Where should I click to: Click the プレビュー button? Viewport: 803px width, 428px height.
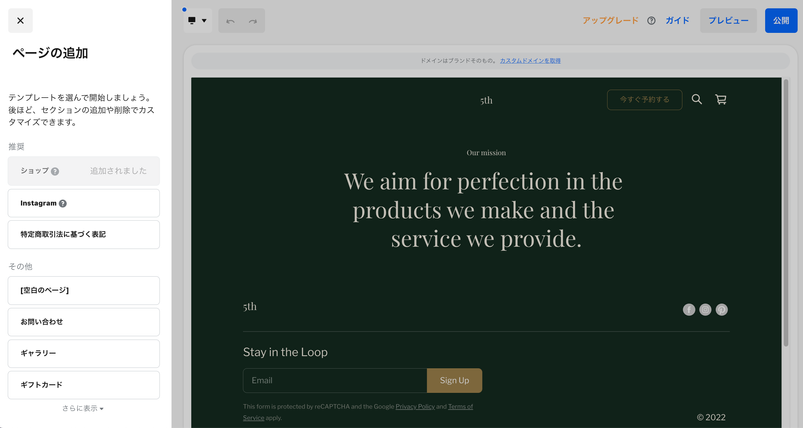click(728, 21)
